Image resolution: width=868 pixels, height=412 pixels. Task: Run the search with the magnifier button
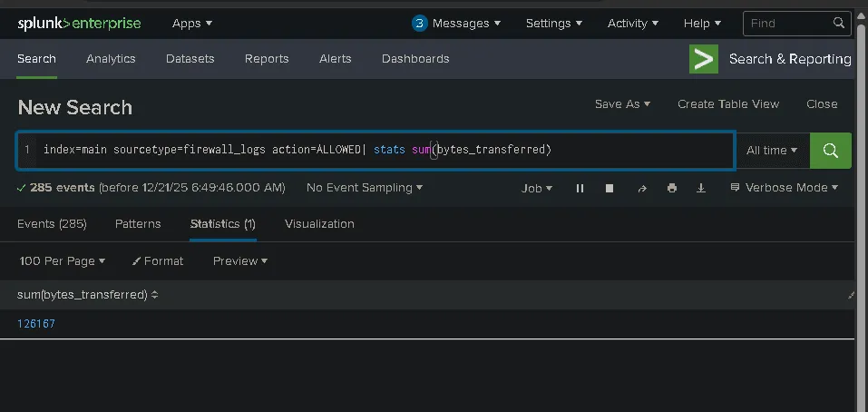(830, 151)
